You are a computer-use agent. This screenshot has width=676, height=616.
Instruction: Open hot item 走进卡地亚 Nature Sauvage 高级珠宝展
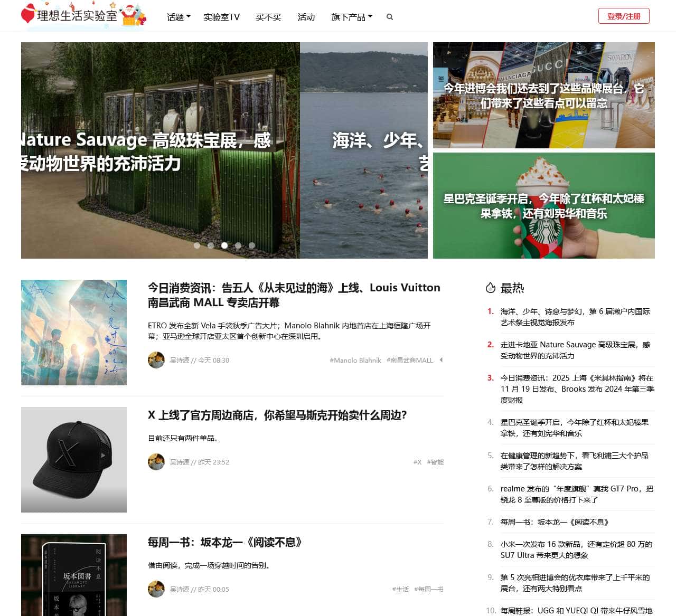tap(576, 350)
